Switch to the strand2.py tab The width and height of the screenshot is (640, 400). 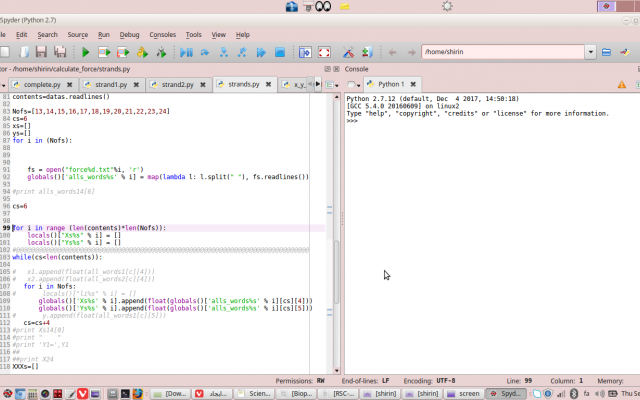point(178,84)
